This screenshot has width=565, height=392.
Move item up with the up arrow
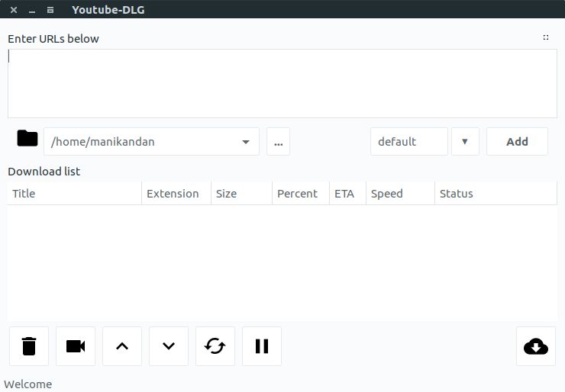122,346
